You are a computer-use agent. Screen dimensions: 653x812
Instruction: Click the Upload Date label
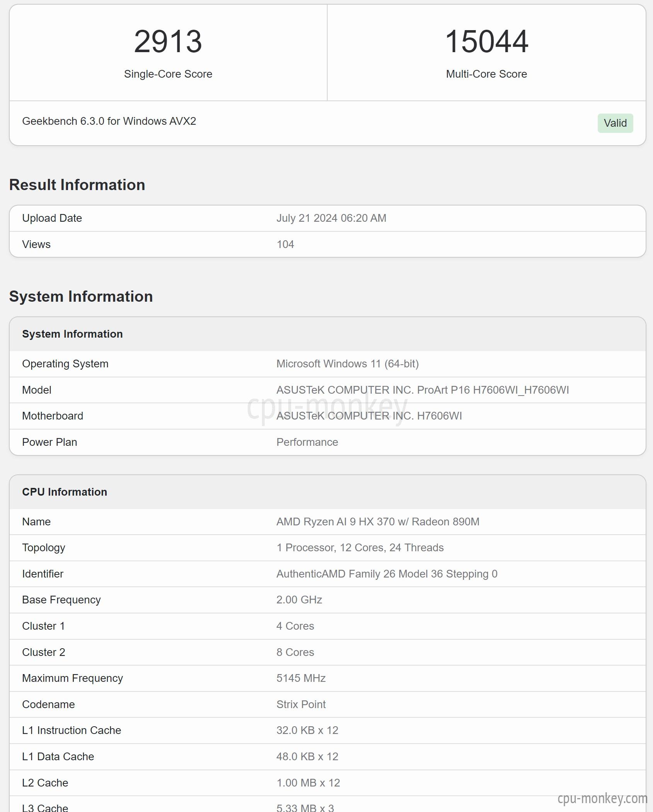coord(52,218)
